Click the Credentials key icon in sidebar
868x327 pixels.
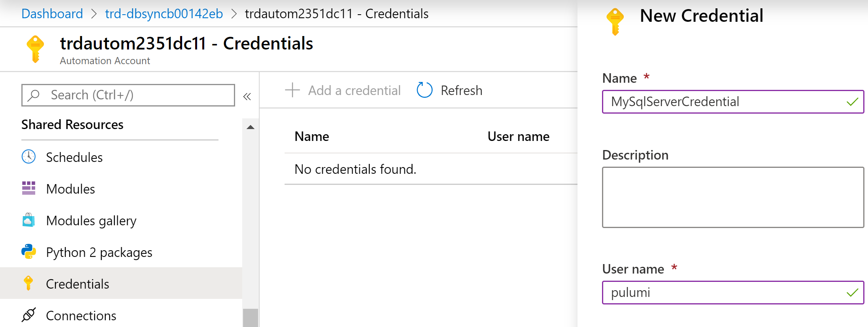click(28, 283)
